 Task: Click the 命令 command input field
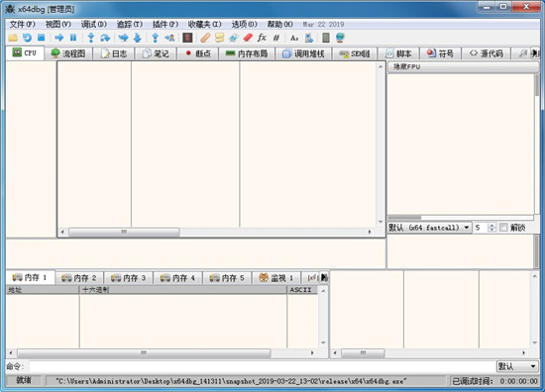tap(262, 366)
